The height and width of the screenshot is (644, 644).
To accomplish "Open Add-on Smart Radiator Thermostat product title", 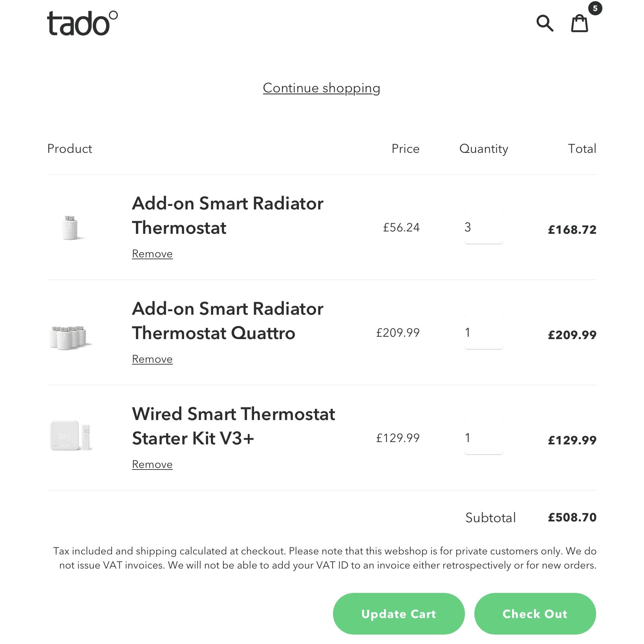I will pyautogui.click(x=228, y=215).
